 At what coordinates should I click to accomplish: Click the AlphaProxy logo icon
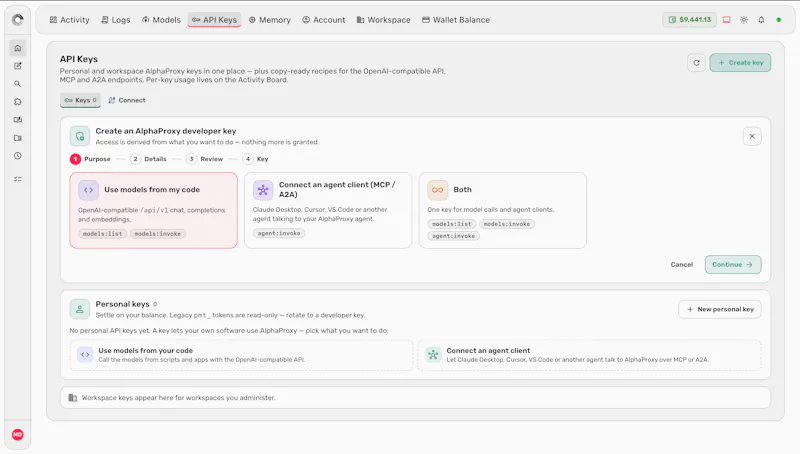[x=18, y=20]
